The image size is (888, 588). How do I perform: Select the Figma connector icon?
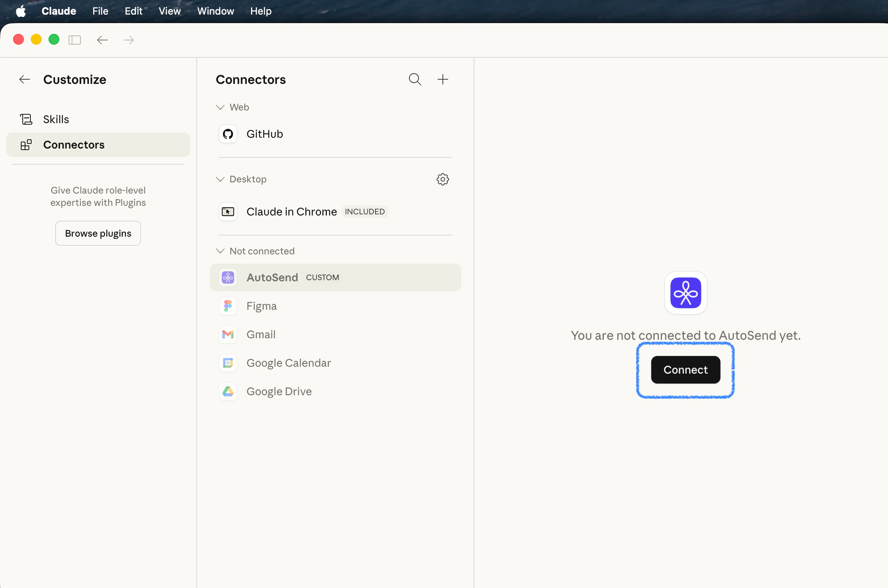point(228,306)
